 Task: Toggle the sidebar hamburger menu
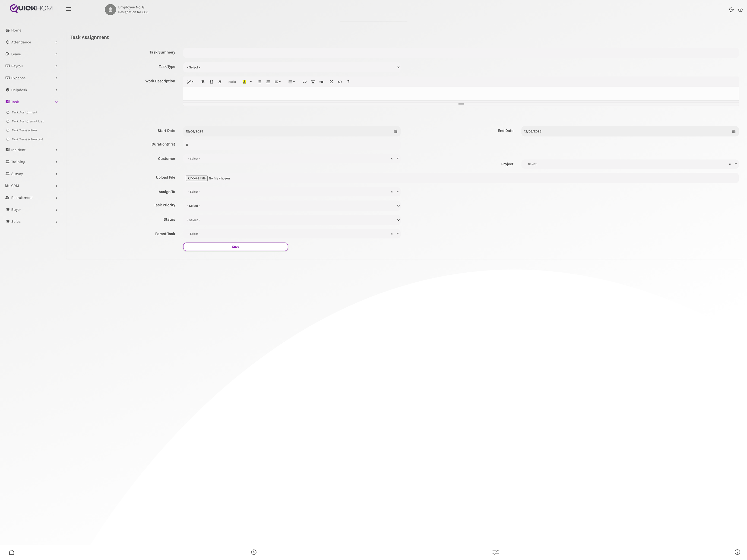(69, 9)
